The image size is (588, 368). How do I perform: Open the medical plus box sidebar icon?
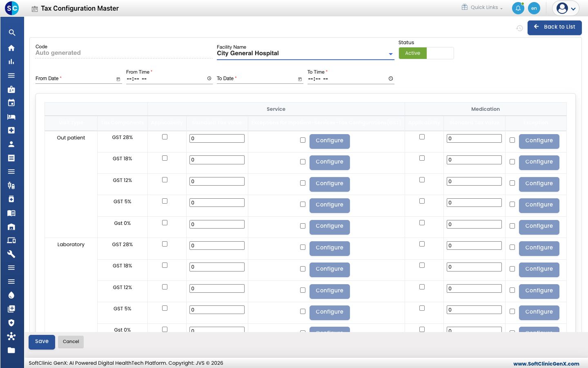11,130
